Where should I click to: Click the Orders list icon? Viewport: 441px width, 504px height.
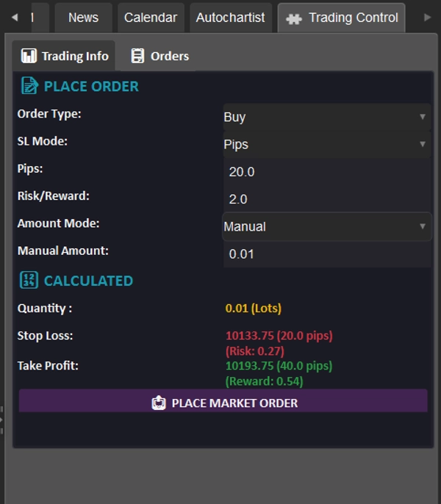[x=137, y=56]
